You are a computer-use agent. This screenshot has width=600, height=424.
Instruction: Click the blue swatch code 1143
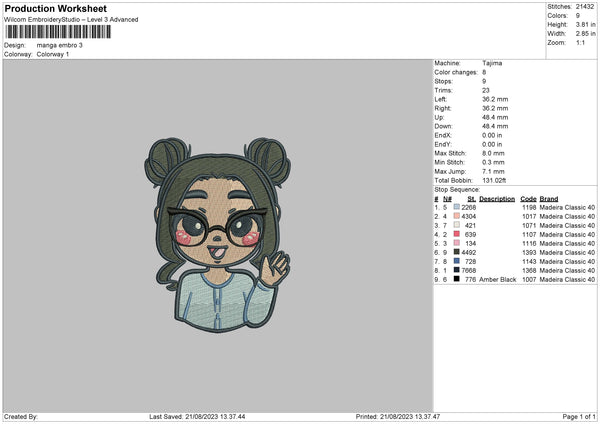coord(457,261)
